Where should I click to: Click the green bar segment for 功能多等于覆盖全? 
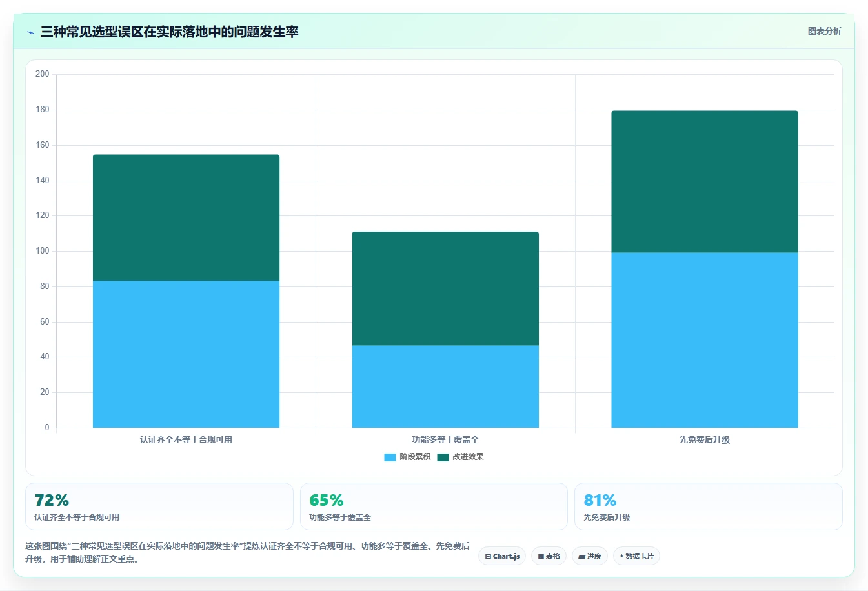(x=445, y=288)
